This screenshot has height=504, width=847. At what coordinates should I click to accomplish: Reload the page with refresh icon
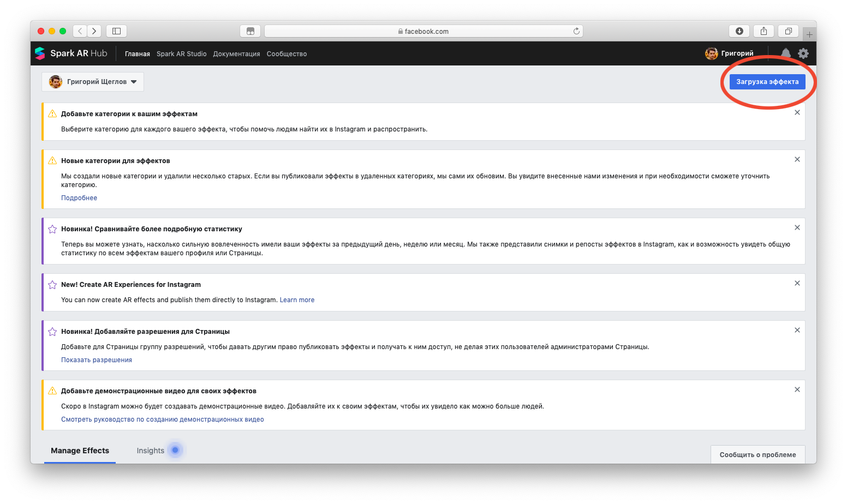576,31
